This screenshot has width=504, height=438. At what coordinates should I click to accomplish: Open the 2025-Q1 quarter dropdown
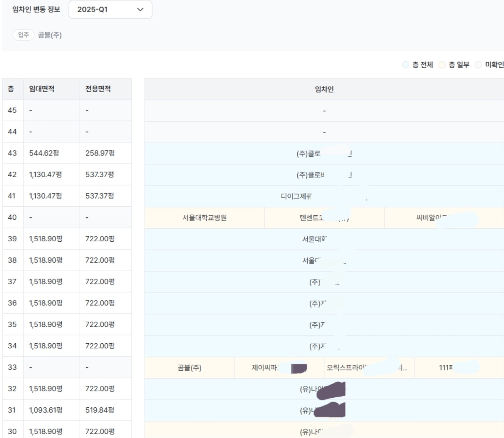(110, 9)
